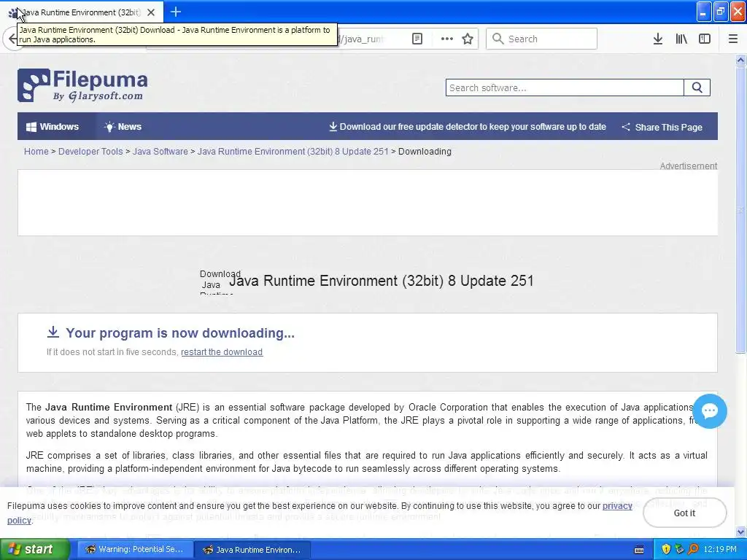Image resolution: width=747 pixels, height=560 pixels.
Task: Click the page scrollbar up arrow
Action: [740, 60]
